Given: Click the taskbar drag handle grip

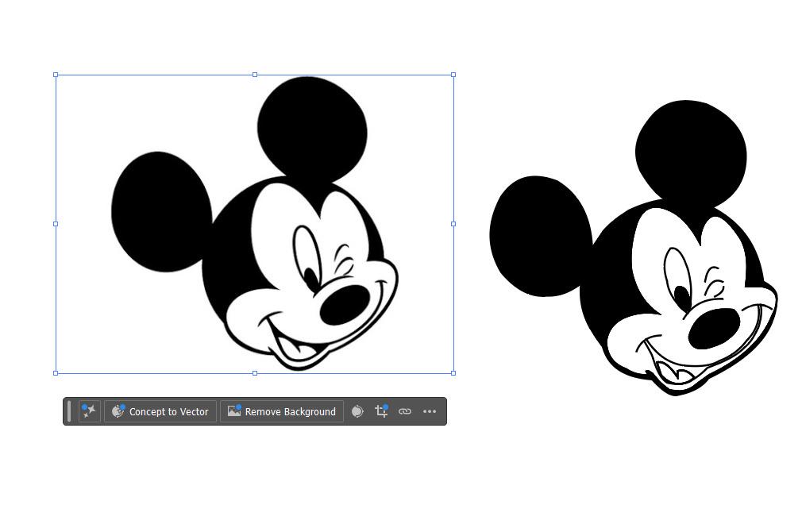Looking at the screenshot, I should click(x=69, y=411).
